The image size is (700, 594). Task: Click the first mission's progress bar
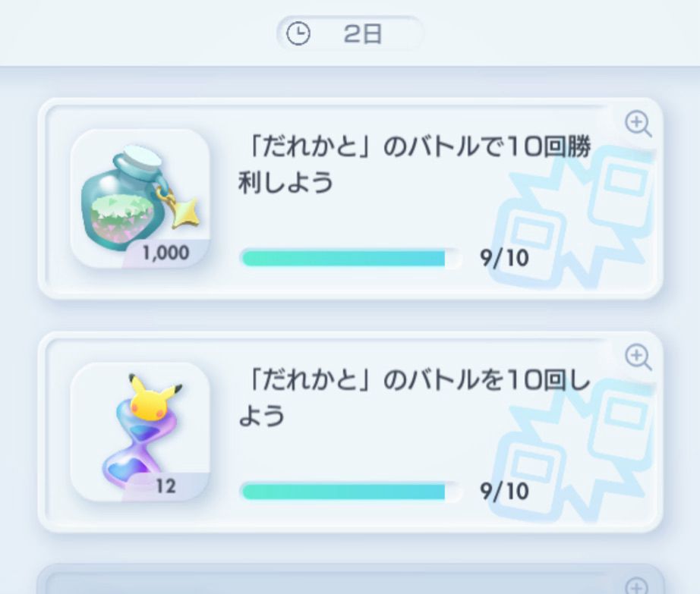coord(351,258)
